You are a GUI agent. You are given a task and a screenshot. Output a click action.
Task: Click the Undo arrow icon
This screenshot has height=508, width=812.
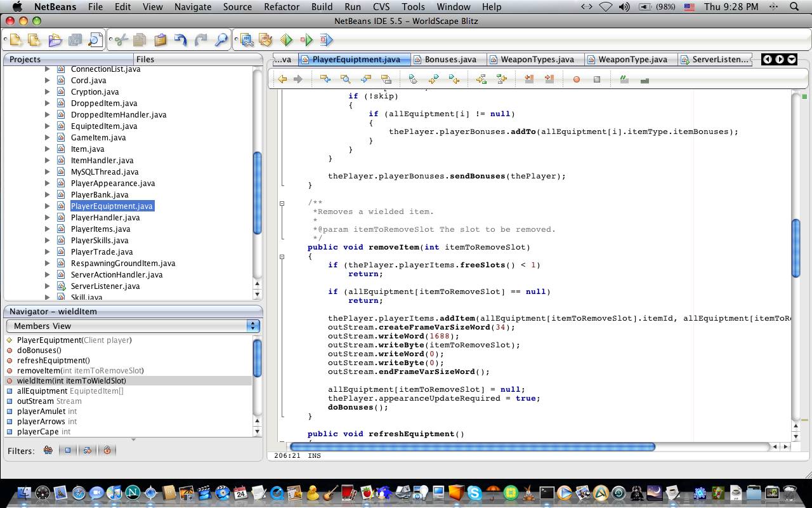[x=180, y=41]
